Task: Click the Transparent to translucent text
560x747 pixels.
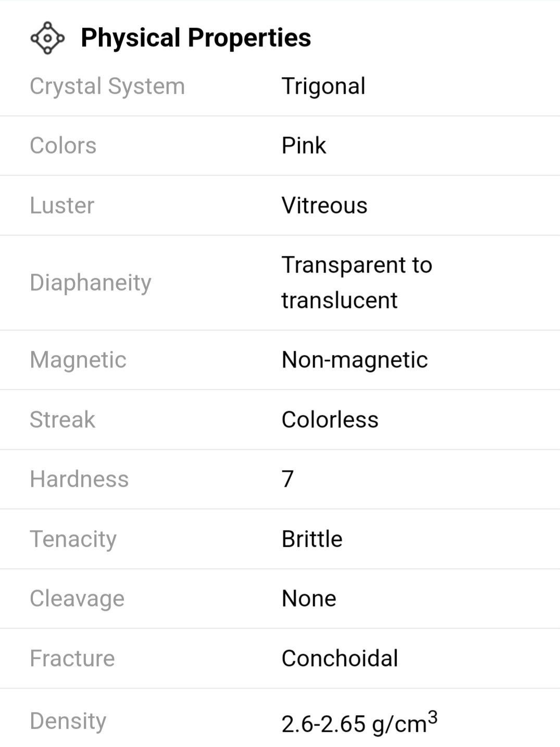Action: click(x=357, y=283)
